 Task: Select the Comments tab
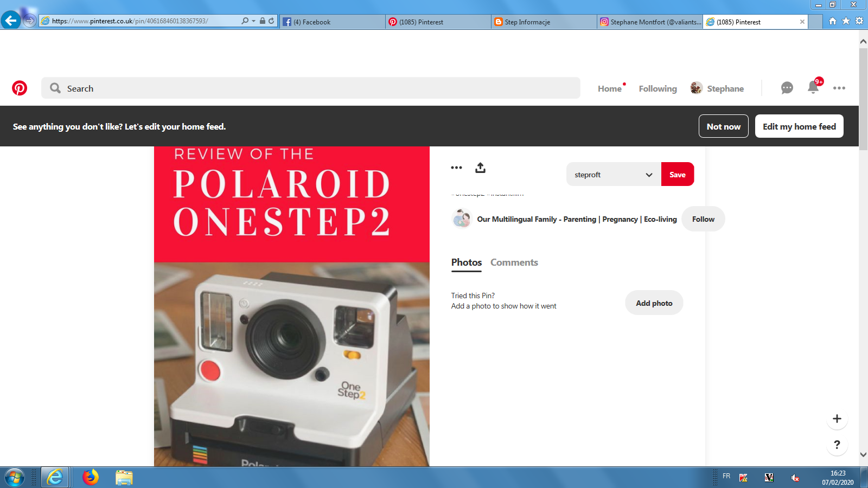pos(514,262)
